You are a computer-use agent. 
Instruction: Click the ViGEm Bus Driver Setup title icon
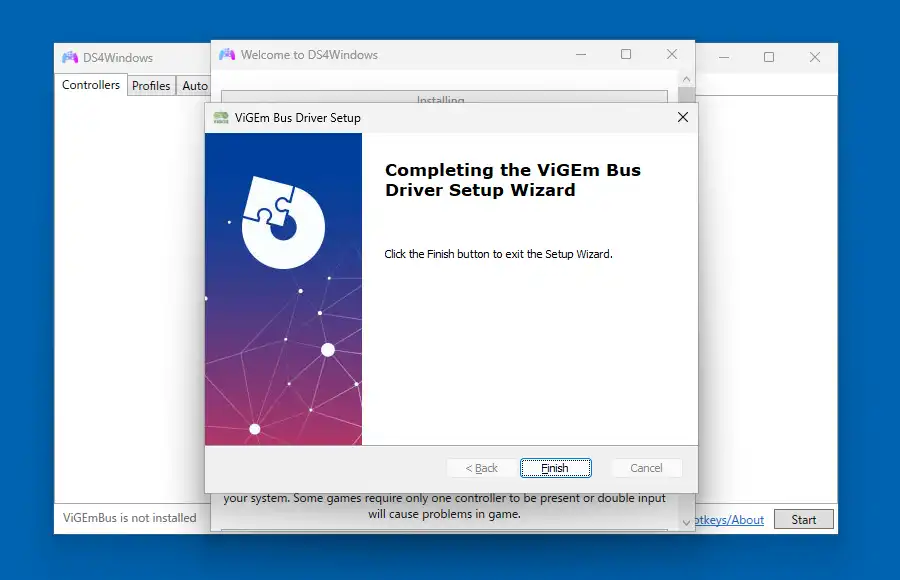221,118
